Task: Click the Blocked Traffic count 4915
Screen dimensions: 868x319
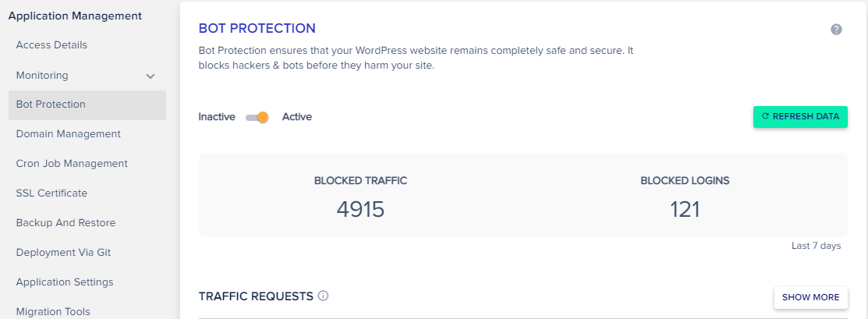Action: click(x=360, y=209)
